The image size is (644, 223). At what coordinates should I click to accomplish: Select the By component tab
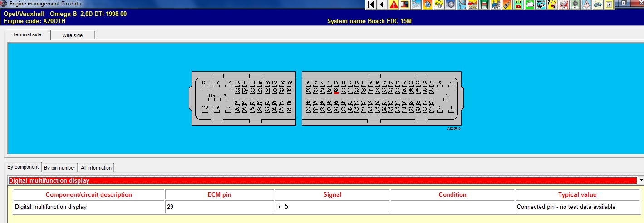point(23,167)
